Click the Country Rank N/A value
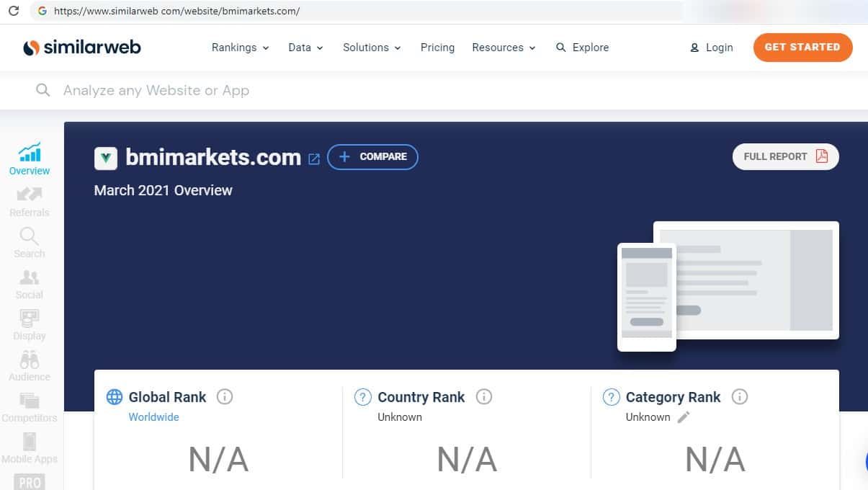The height and width of the screenshot is (490, 868). tap(467, 460)
